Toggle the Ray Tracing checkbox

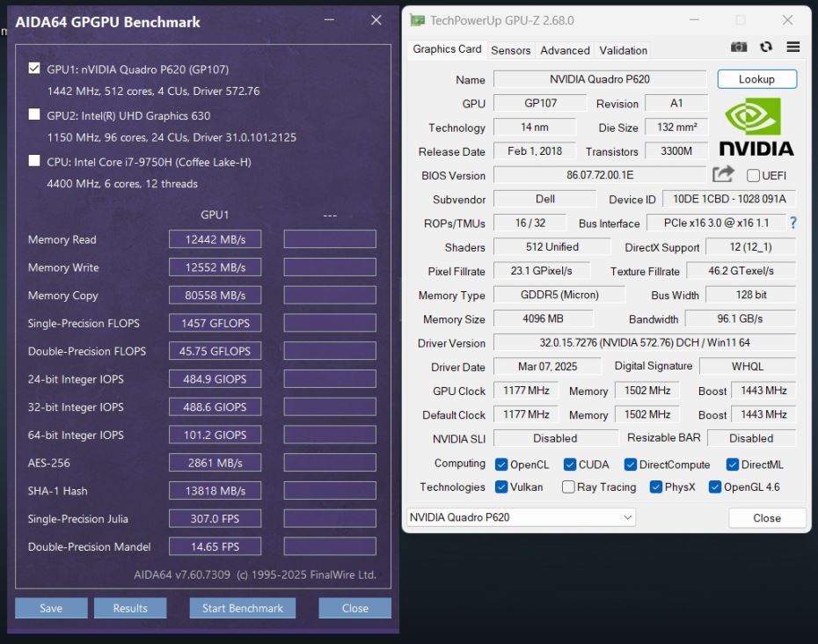click(x=568, y=487)
